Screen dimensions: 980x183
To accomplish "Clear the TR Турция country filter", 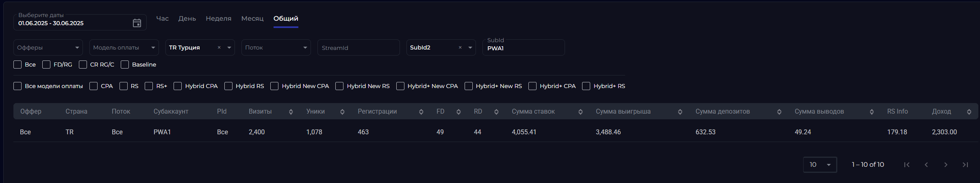I will tap(219, 47).
